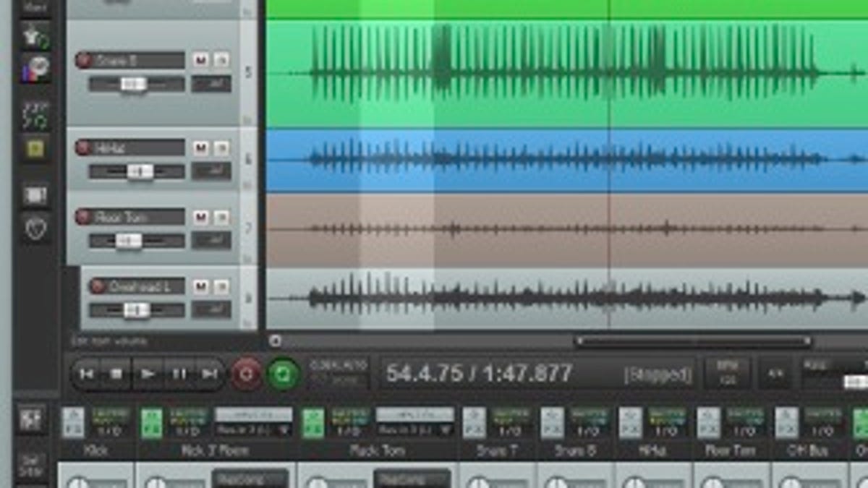
Task: Select the Floor Tom track name field
Action: 140,217
